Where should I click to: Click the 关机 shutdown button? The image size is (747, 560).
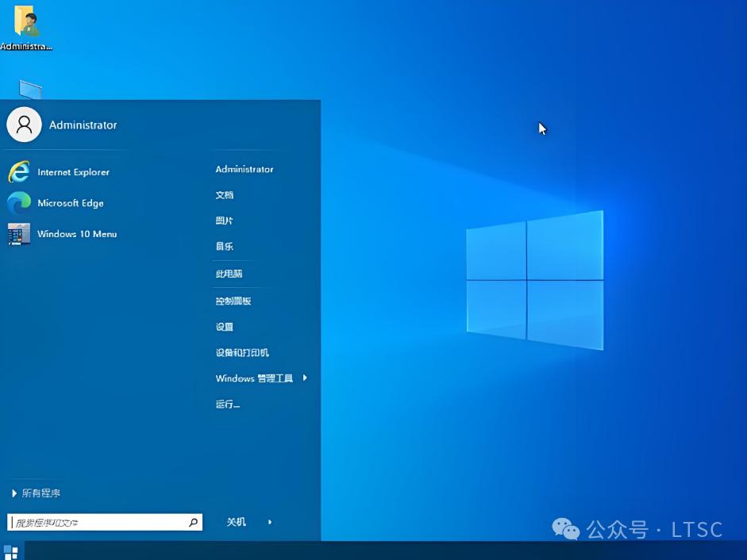(236, 522)
